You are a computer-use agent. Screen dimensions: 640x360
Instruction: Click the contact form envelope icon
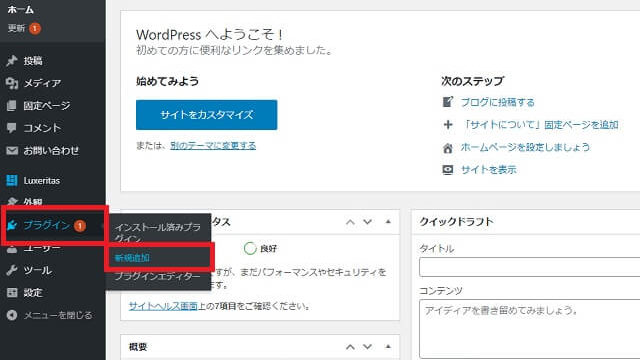(x=12, y=151)
